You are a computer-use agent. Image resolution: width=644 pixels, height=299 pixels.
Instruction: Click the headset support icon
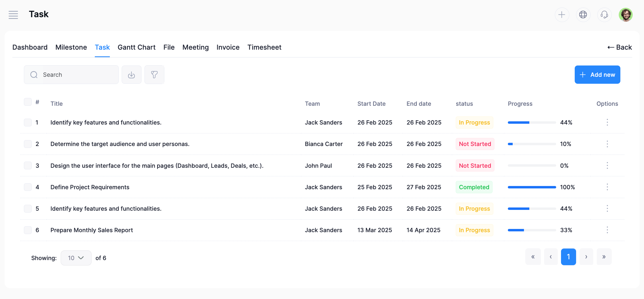[x=604, y=15]
